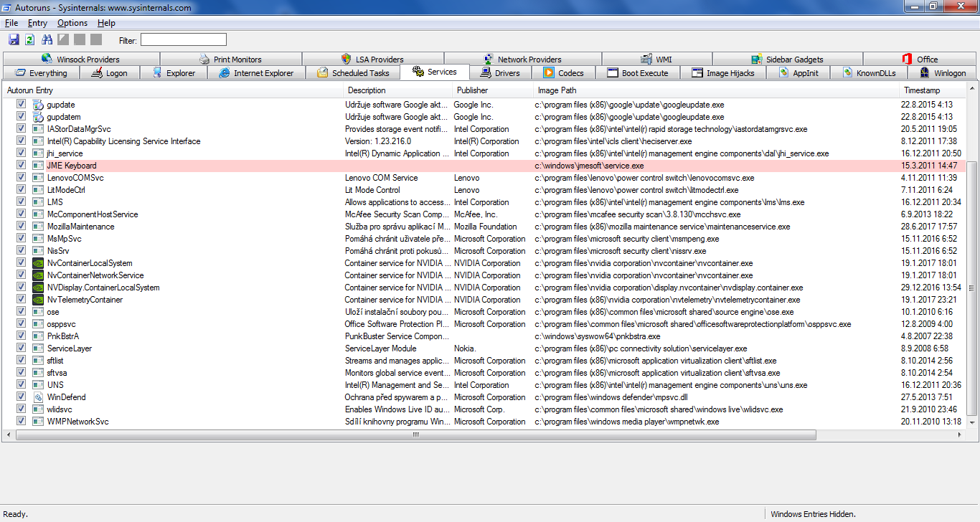The height and width of the screenshot is (522, 980).
Task: Click the 'PunkBuster Service Compon...' description
Action: (x=397, y=336)
